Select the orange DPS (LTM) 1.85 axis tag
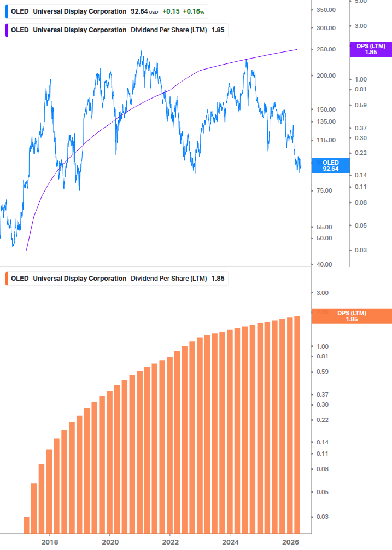Viewport: 392px width, 550px height. pos(352,316)
